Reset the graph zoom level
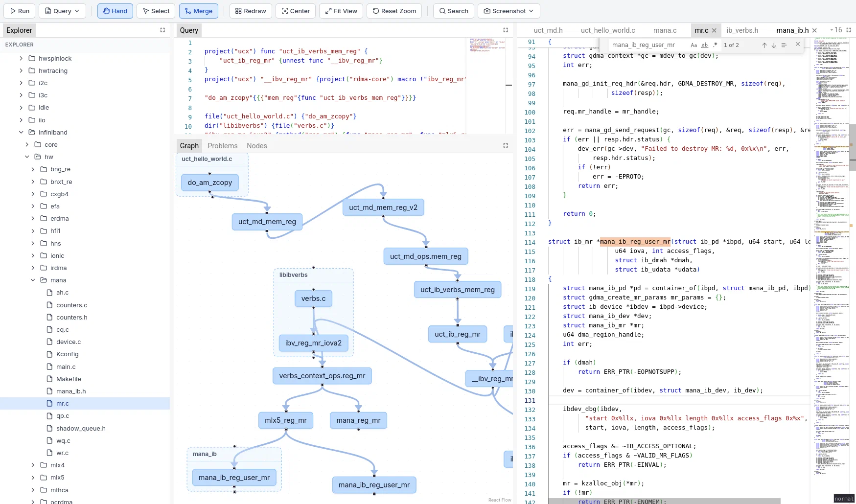The width and height of the screenshot is (856, 504). pos(394,11)
